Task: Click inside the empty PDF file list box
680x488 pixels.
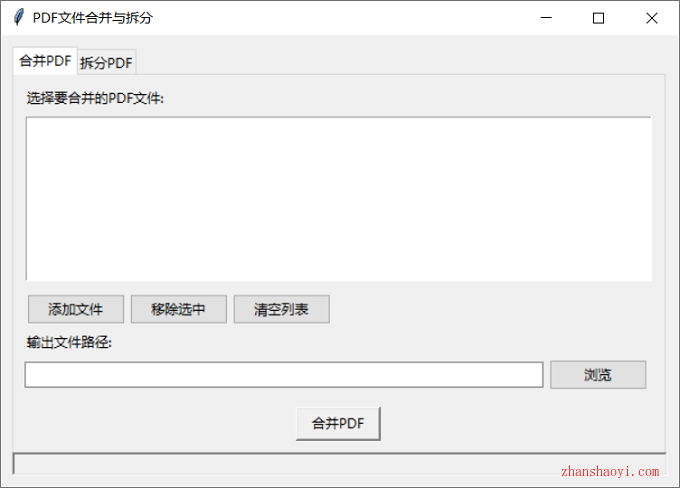Action: click(338, 199)
